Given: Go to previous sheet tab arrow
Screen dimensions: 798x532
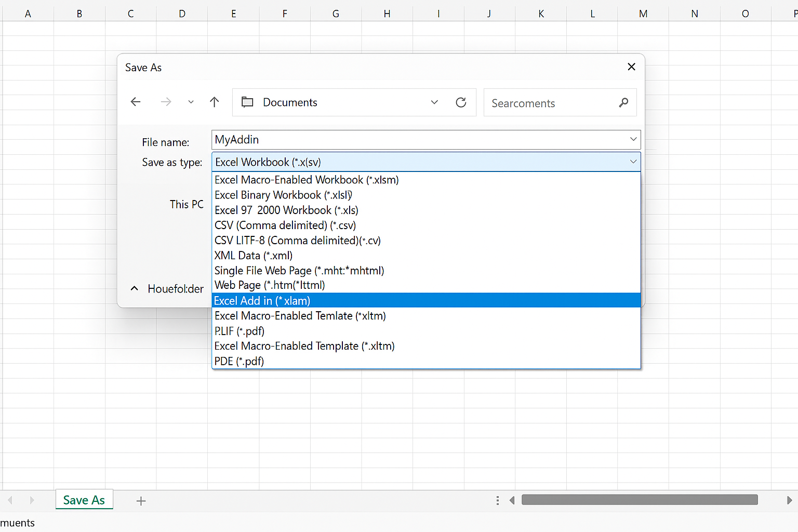Looking at the screenshot, I should coord(10,500).
